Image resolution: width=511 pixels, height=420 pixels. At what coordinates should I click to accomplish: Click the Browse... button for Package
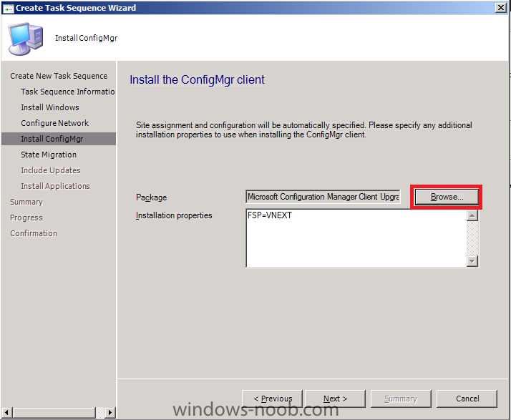(x=447, y=197)
